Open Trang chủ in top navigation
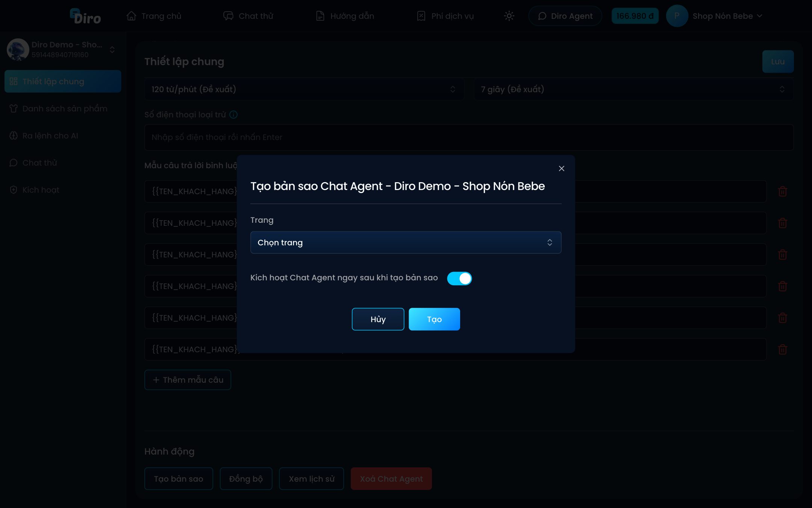The image size is (812, 508). 154,16
